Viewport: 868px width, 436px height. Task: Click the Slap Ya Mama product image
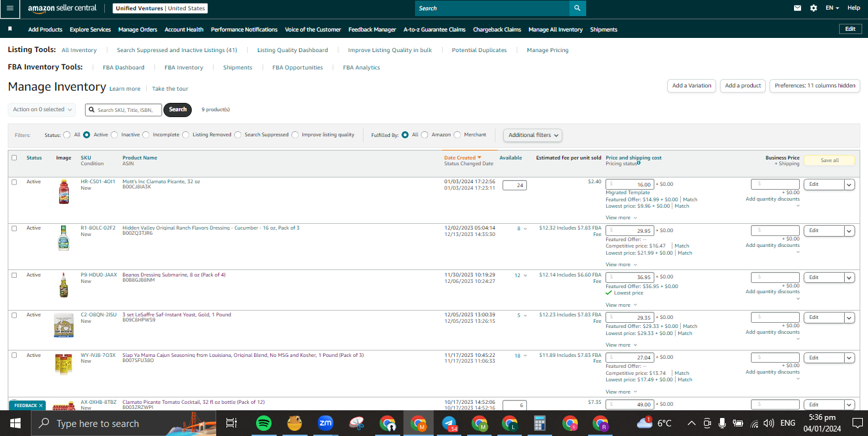64,365
